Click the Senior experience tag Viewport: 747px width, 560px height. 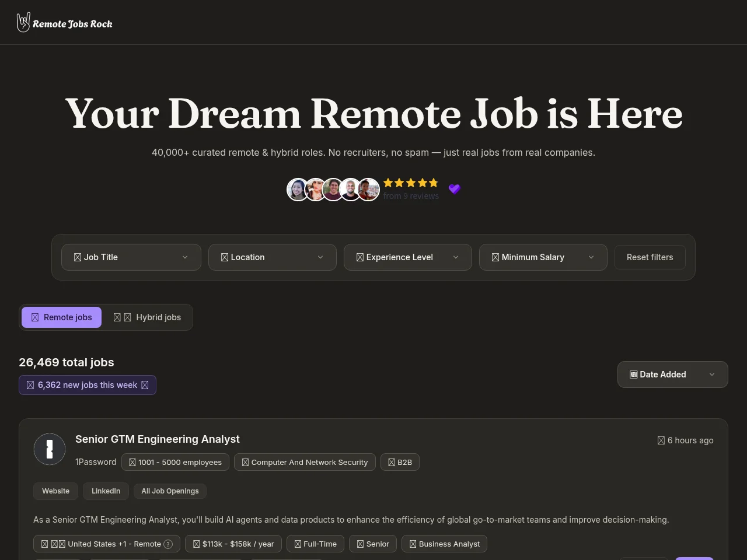tap(373, 544)
